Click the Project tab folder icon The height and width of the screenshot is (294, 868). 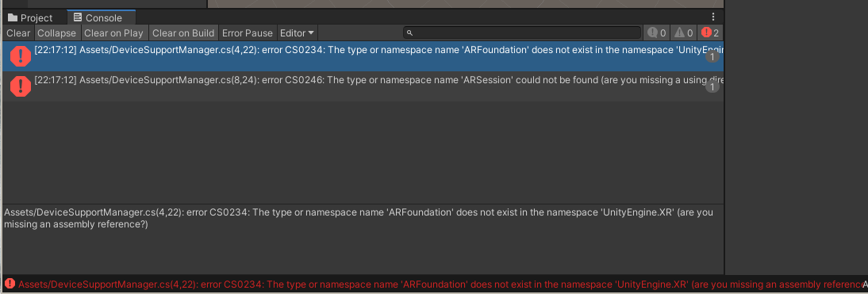click(13, 17)
